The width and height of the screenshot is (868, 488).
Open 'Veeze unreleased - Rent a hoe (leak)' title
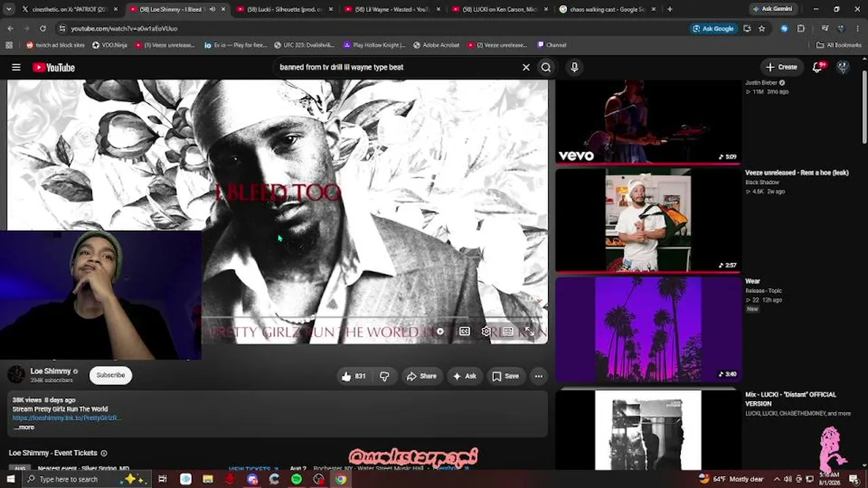point(797,173)
